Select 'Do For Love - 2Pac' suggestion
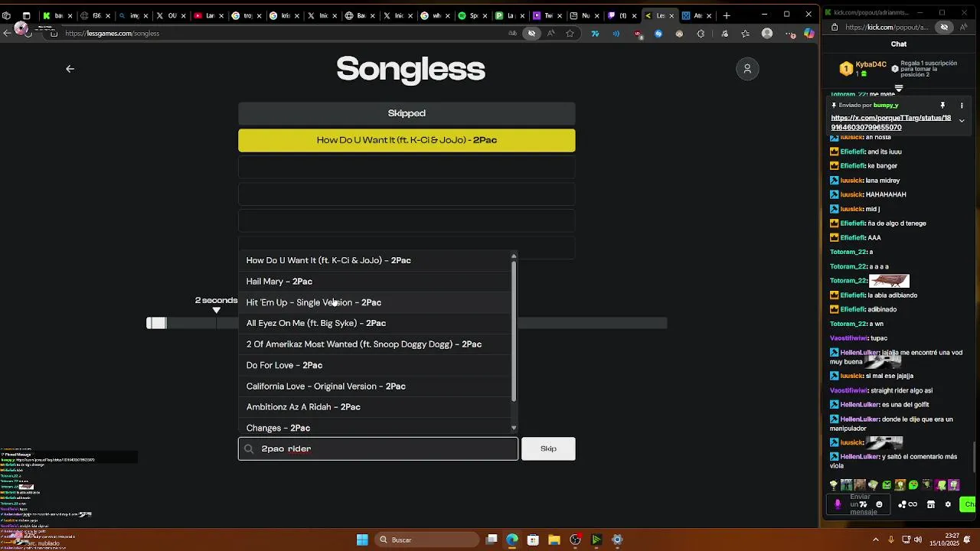This screenshot has height=551, width=980. click(375, 365)
